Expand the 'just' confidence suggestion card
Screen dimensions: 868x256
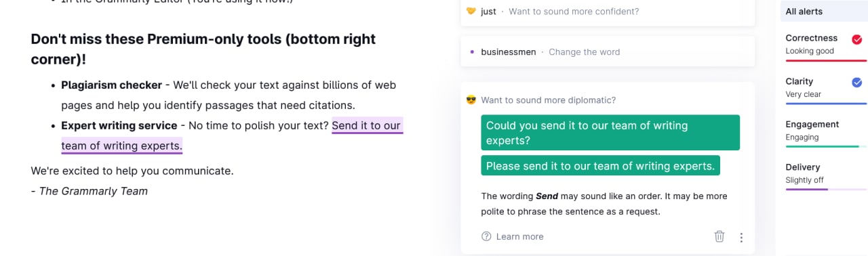(608, 12)
